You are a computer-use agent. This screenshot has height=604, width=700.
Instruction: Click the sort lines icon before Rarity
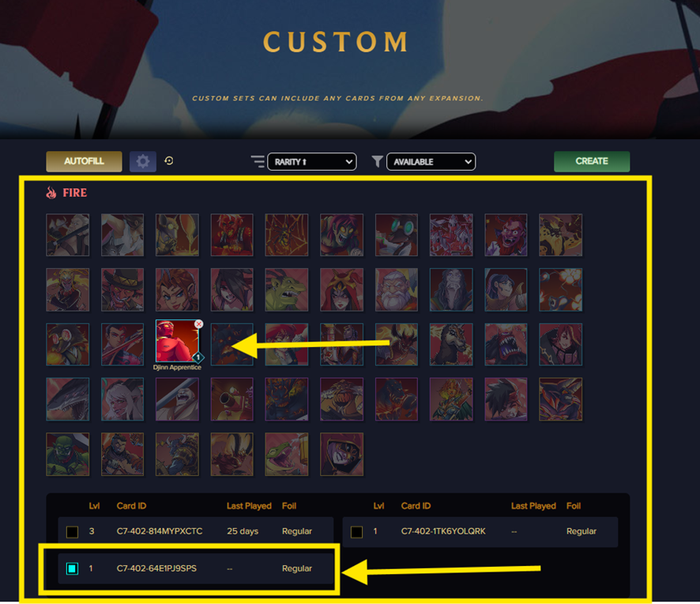coord(258,162)
